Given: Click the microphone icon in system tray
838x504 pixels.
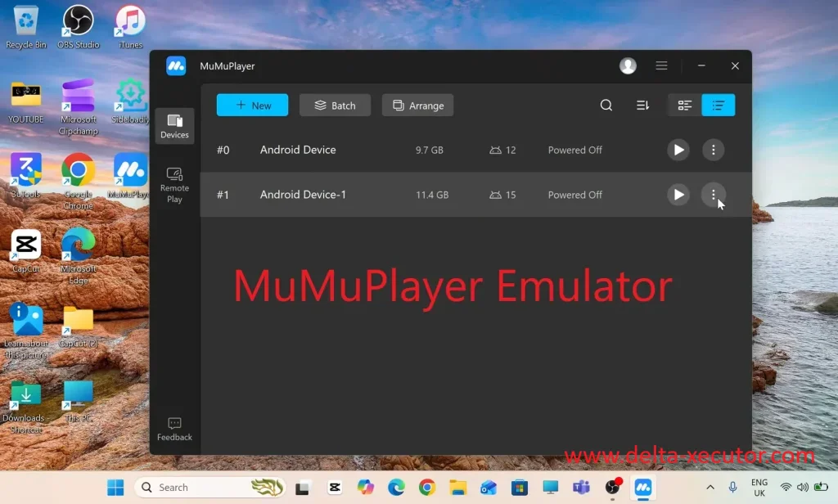Looking at the screenshot, I should click(732, 488).
